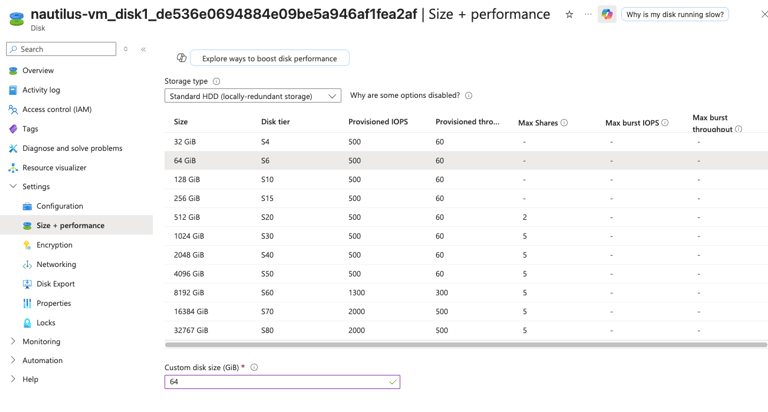This screenshot has width=768, height=412.
Task: Click the Why is my disk running slow button
Action: pyautogui.click(x=674, y=15)
